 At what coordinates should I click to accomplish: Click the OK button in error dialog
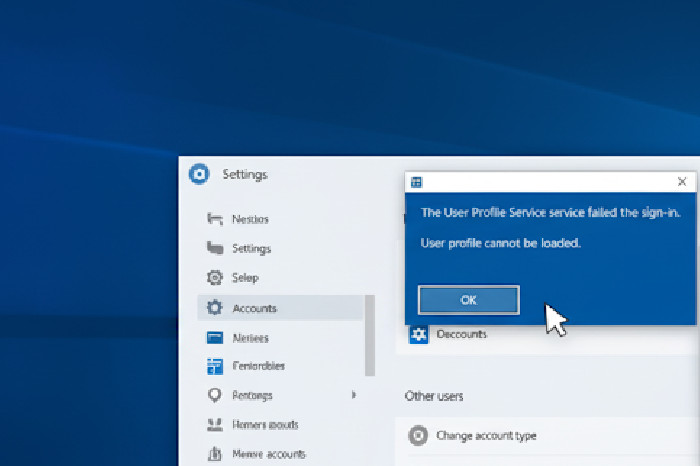(469, 300)
